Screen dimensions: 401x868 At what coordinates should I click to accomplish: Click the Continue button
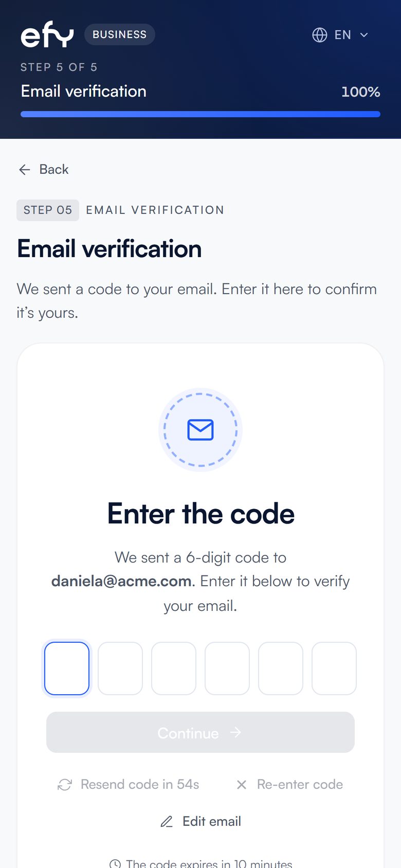[200, 732]
